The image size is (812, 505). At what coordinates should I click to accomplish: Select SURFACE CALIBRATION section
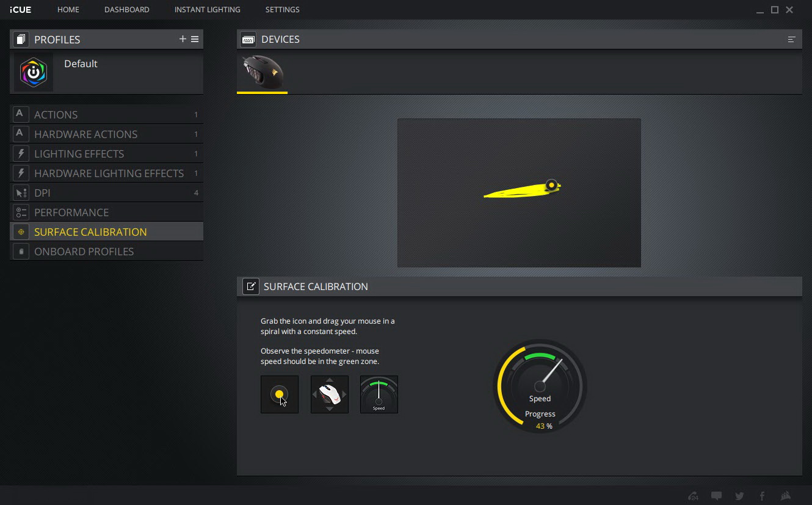click(107, 231)
